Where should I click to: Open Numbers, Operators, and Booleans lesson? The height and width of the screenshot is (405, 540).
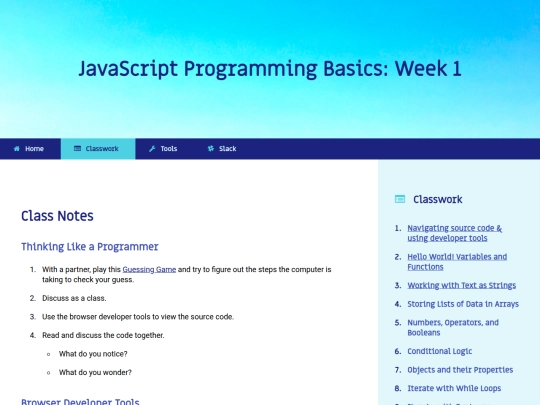coord(453,328)
